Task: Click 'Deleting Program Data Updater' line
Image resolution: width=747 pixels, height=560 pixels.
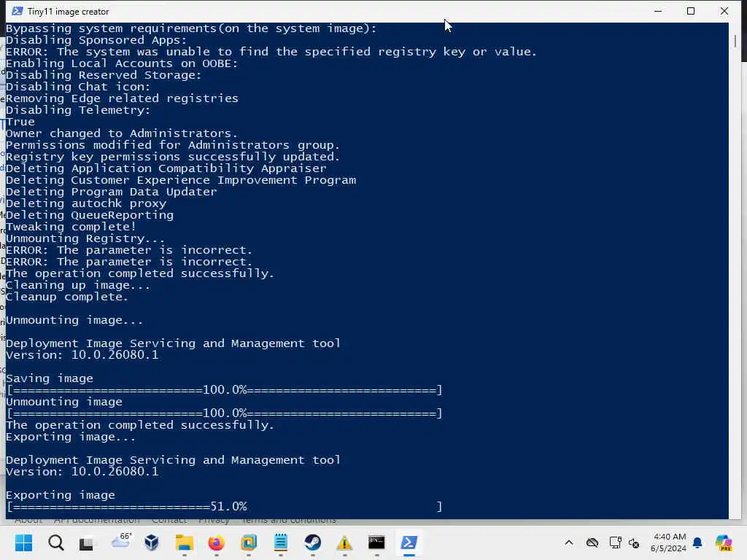Action: (112, 192)
